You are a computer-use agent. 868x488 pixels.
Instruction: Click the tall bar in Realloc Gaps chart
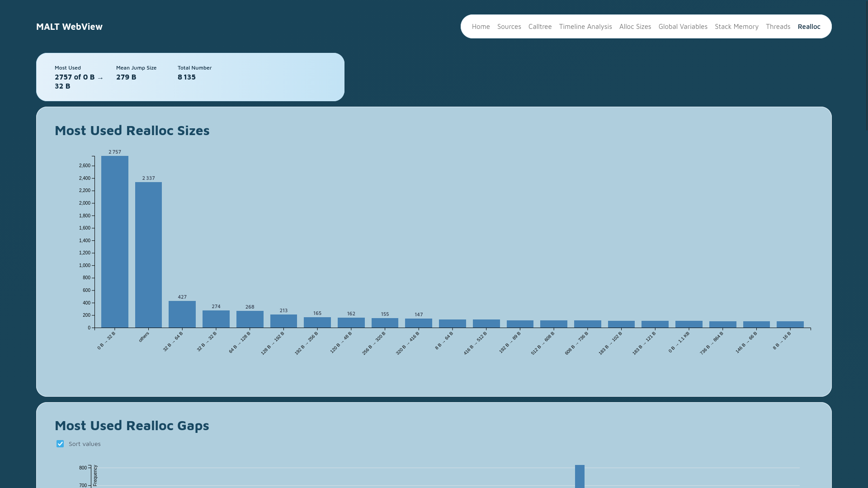coord(580,476)
